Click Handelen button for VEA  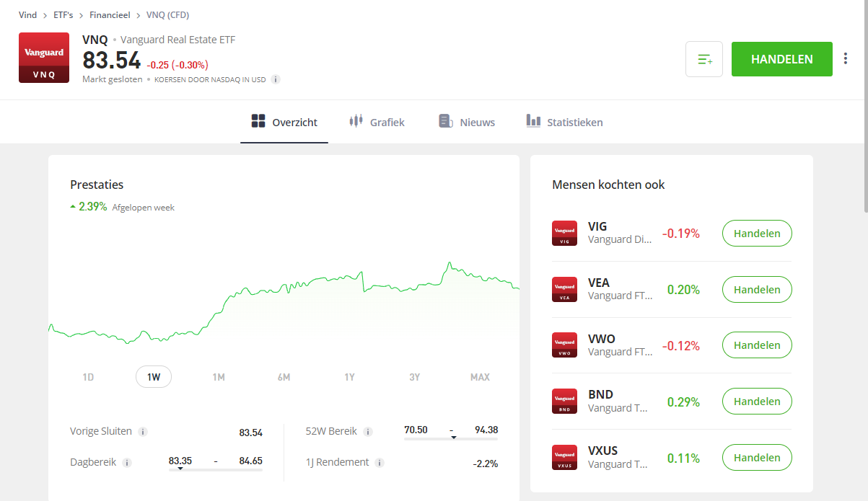(x=757, y=290)
